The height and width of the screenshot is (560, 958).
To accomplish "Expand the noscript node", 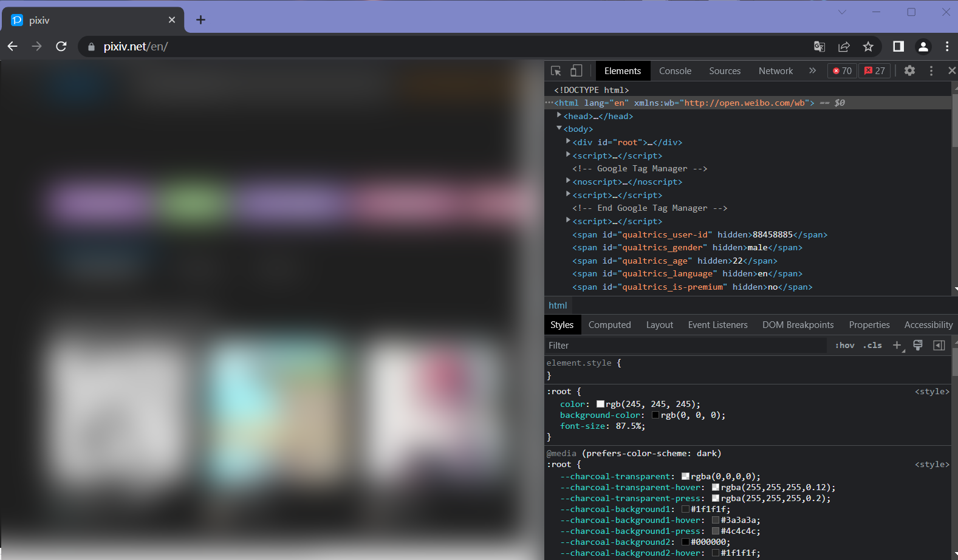I will pyautogui.click(x=568, y=181).
